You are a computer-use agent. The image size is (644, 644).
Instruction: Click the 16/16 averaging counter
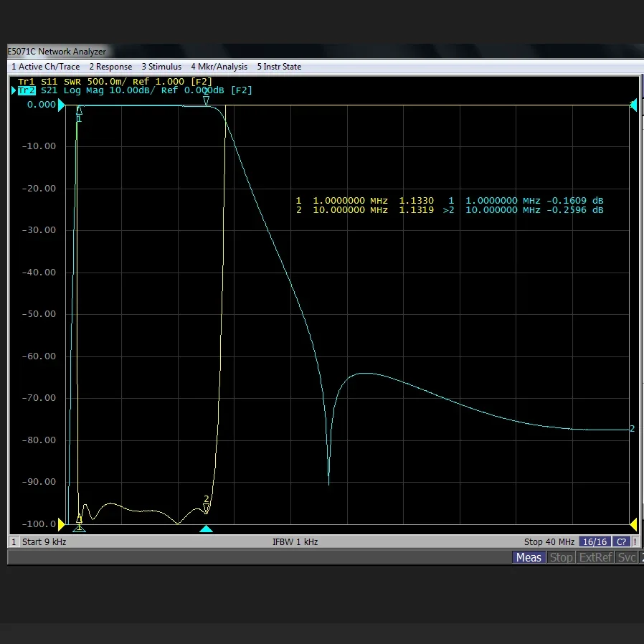click(595, 542)
